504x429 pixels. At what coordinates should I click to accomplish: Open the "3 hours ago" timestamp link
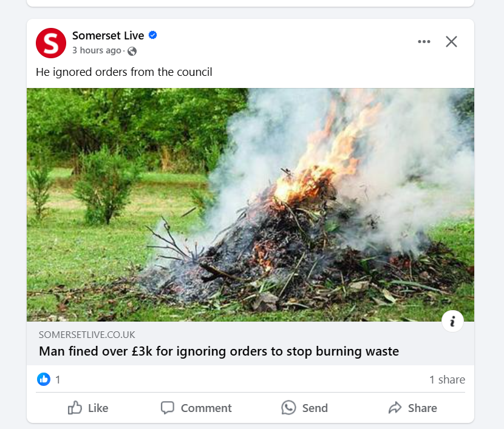tap(97, 50)
